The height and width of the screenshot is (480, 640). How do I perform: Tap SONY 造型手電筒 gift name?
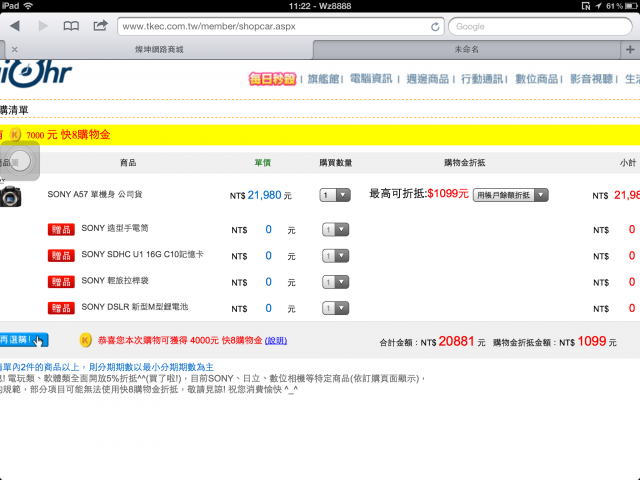pos(115,228)
